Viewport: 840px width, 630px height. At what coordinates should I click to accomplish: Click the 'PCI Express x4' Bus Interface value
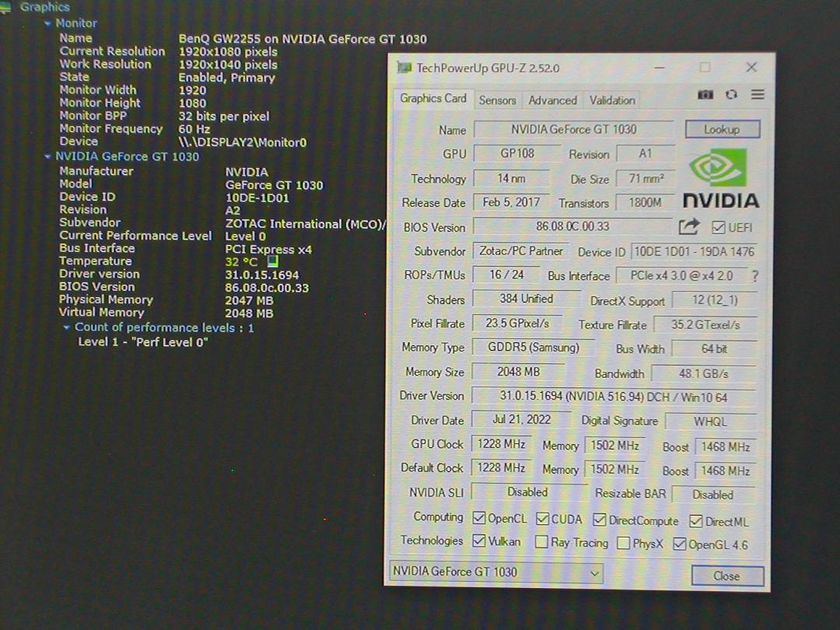(268, 250)
